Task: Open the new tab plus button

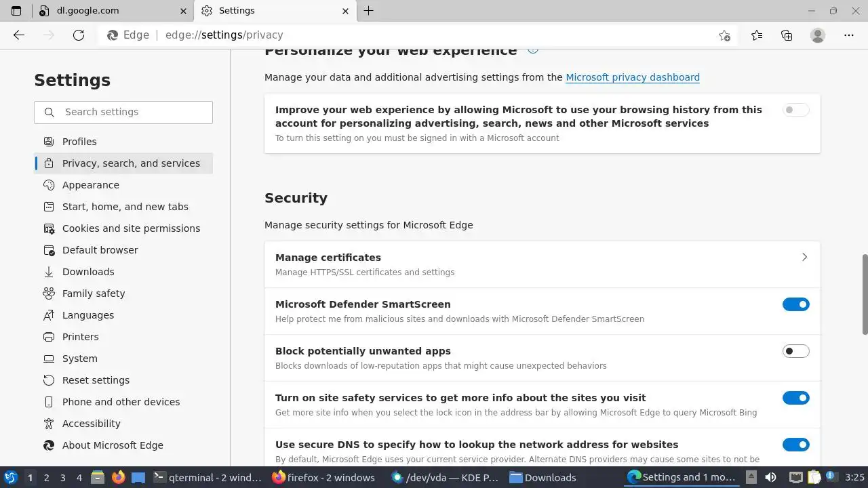Action: [368, 11]
